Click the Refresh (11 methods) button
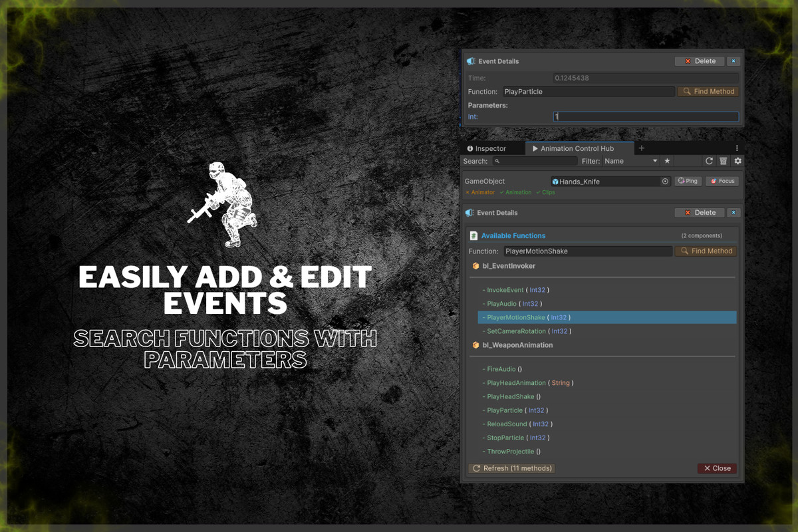The height and width of the screenshot is (532, 798). [512, 468]
